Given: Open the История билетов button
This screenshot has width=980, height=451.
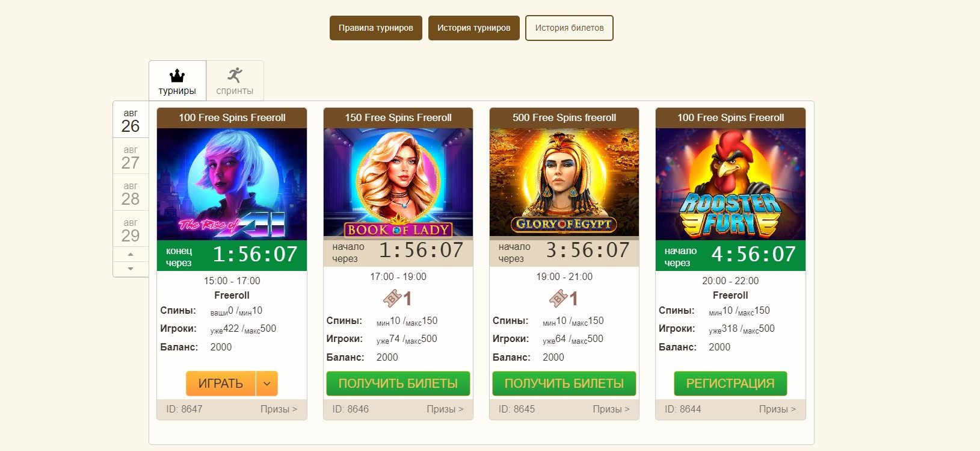Looking at the screenshot, I should pyautogui.click(x=569, y=28).
